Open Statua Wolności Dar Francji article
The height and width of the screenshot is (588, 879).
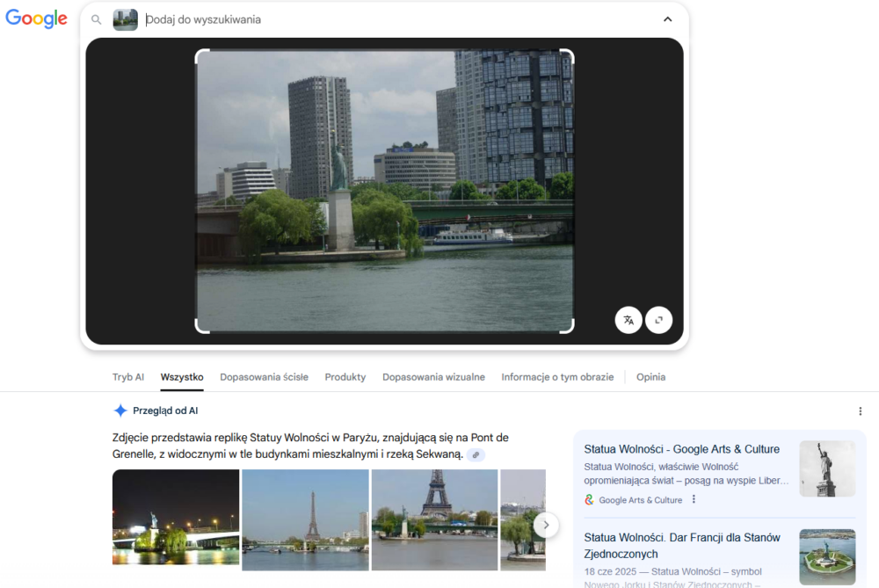[681, 545]
